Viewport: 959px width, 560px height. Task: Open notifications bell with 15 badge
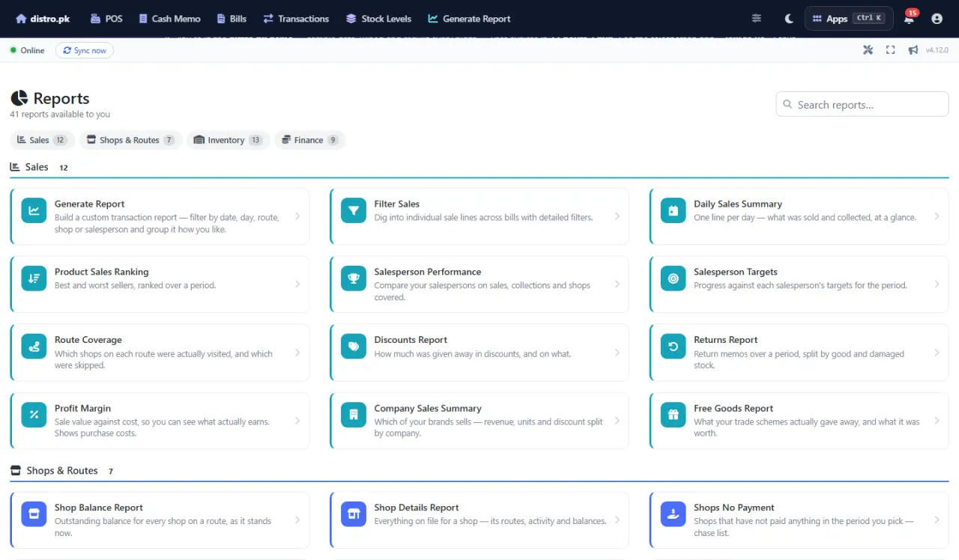tap(910, 18)
